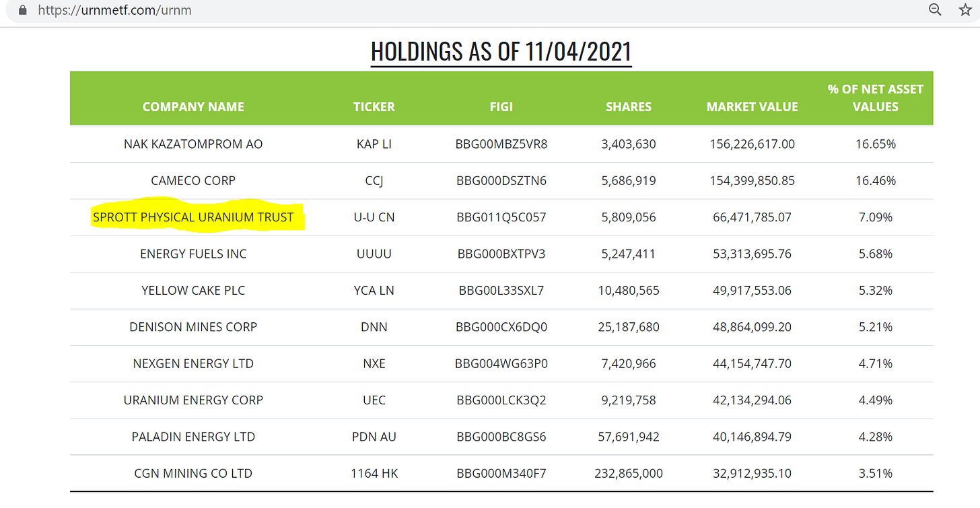This screenshot has width=980, height=508.
Task: Click the SHARES column header
Action: [x=629, y=106]
